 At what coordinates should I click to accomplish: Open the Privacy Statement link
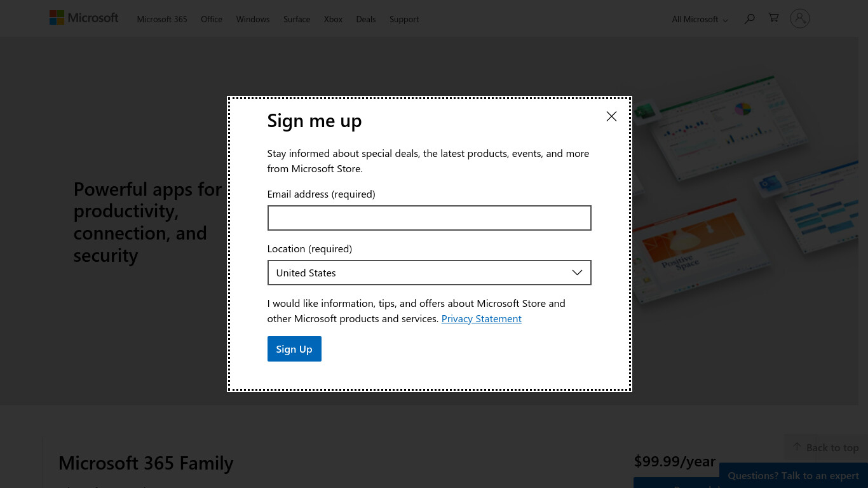tap(481, 319)
